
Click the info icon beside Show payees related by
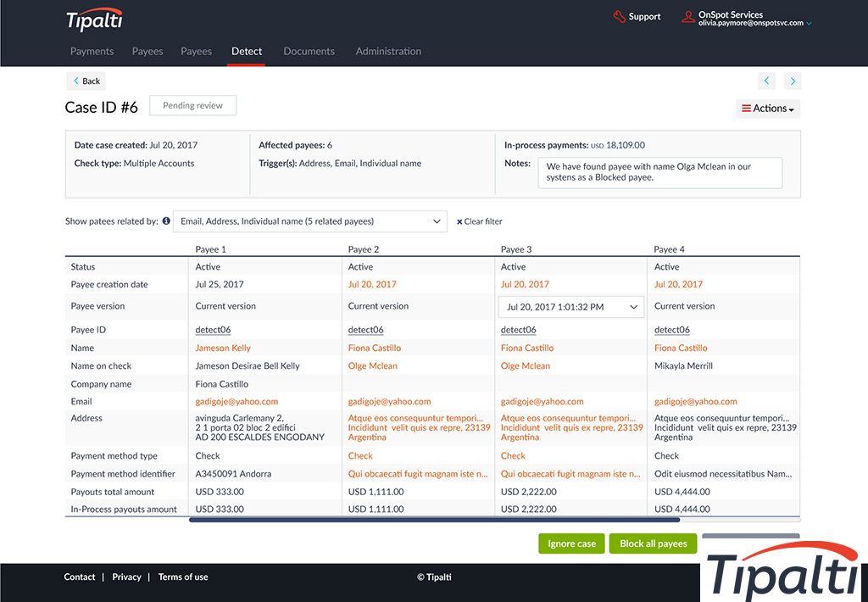click(166, 221)
